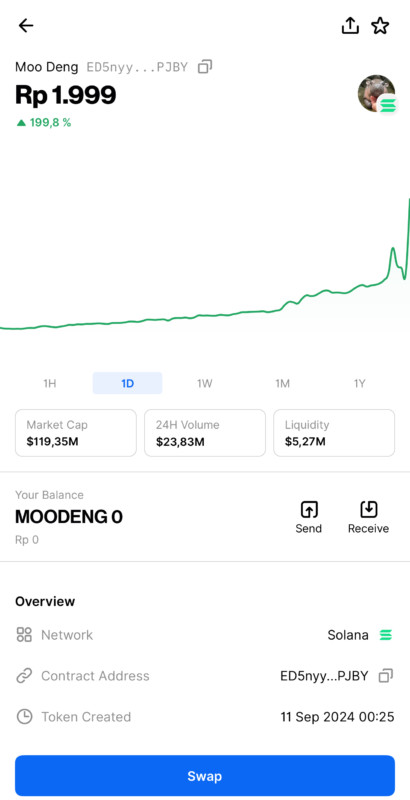Click the Receive icon
This screenshot has width=410, height=800.
click(368, 509)
